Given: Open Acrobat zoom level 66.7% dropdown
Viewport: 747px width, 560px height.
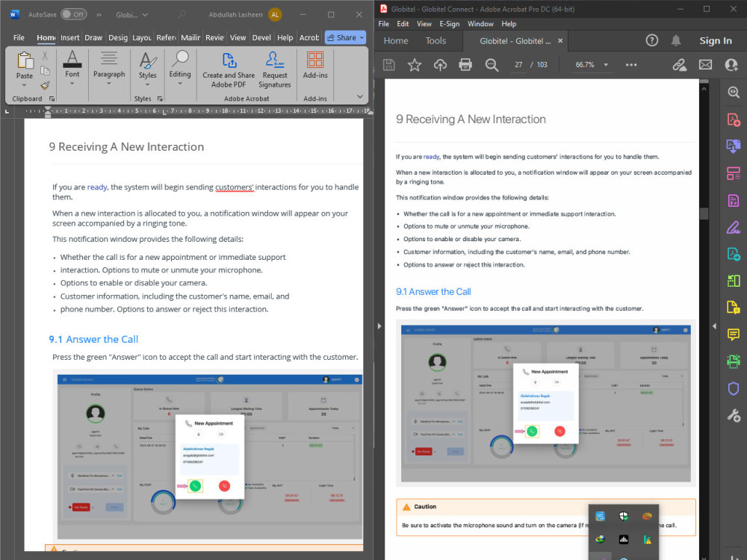Looking at the screenshot, I should coord(606,65).
